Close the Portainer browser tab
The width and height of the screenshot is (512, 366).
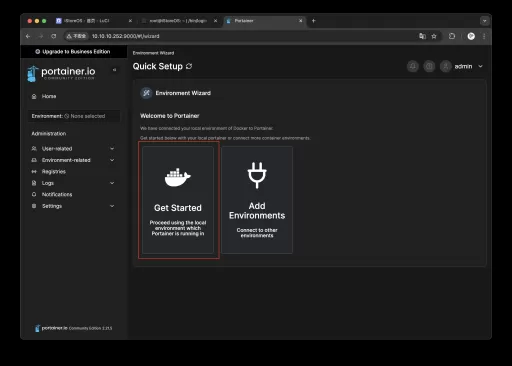(301, 21)
